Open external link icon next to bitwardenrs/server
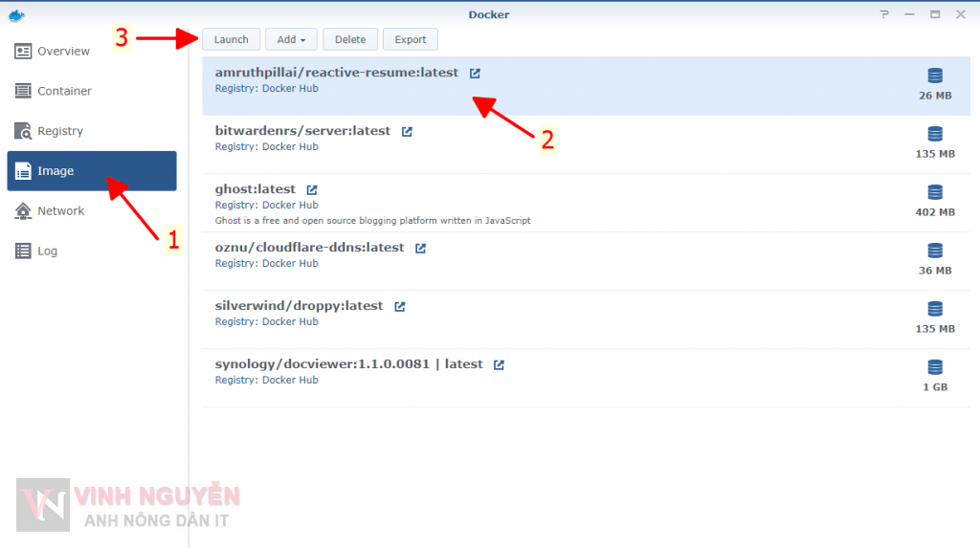This screenshot has height=548, width=980. pyautogui.click(x=407, y=131)
